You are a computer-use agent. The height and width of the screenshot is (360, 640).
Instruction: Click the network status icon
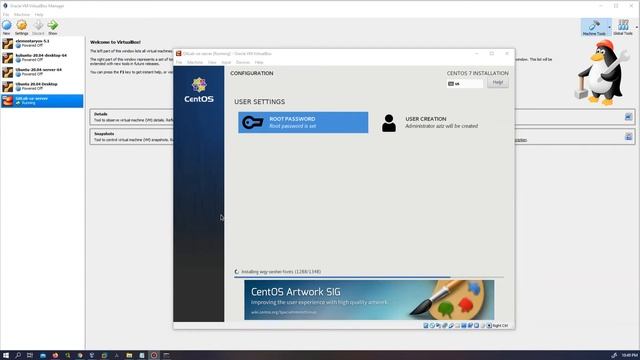tap(444, 326)
